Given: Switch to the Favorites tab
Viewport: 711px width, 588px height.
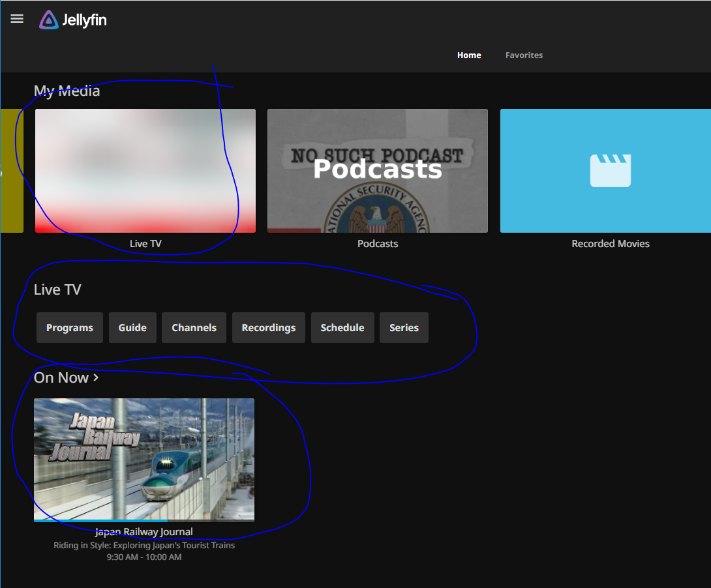Looking at the screenshot, I should [524, 55].
